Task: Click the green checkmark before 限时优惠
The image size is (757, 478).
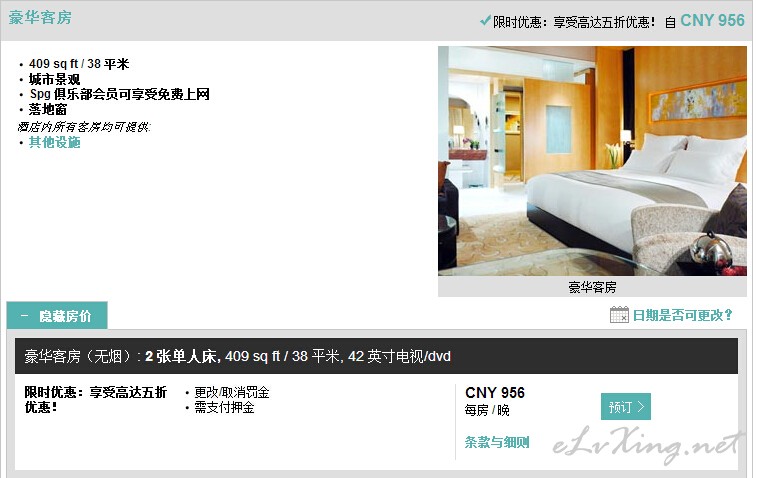Action: pos(485,21)
